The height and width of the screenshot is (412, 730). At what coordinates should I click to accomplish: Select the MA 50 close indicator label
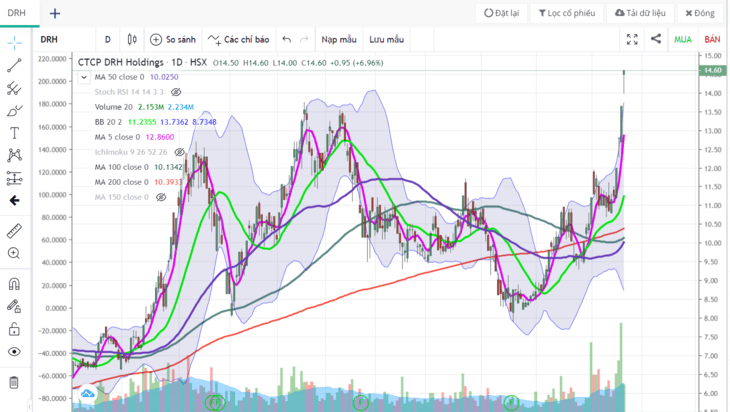120,77
